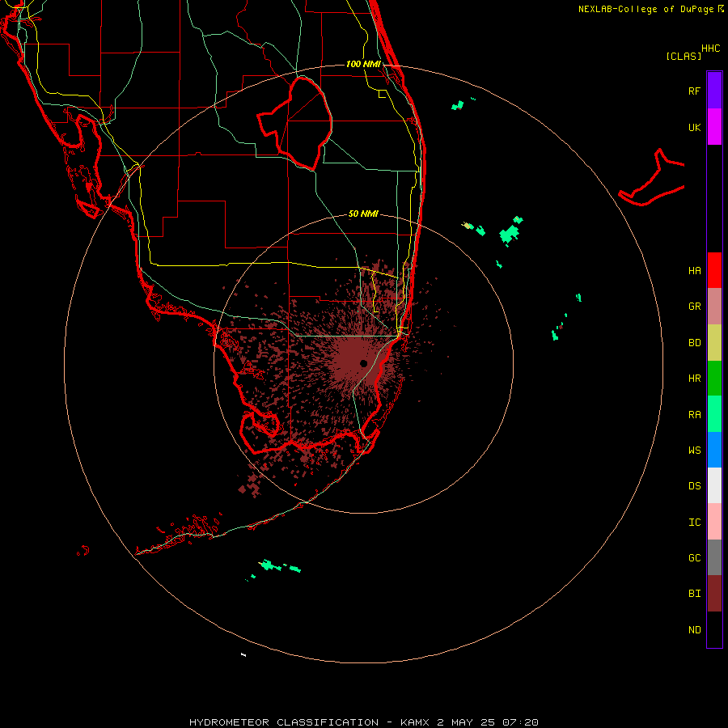Click the black KAMX radar site dot

(363, 363)
